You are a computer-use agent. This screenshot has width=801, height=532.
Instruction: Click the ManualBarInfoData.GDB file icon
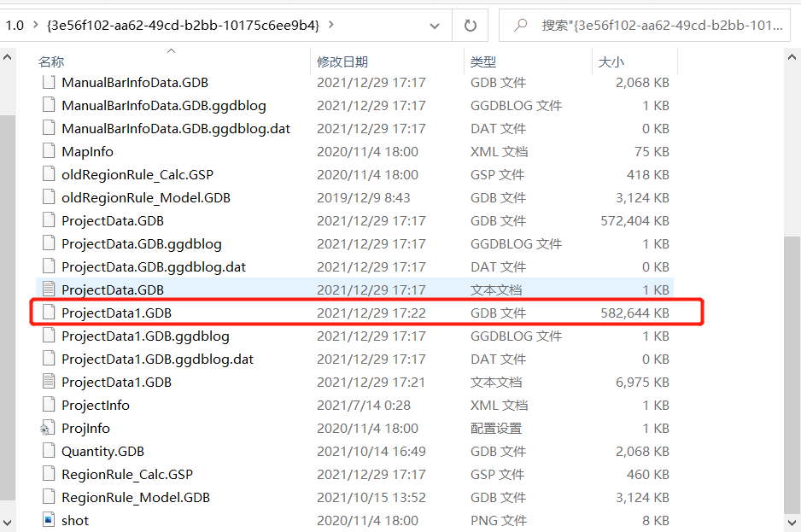[x=49, y=82]
